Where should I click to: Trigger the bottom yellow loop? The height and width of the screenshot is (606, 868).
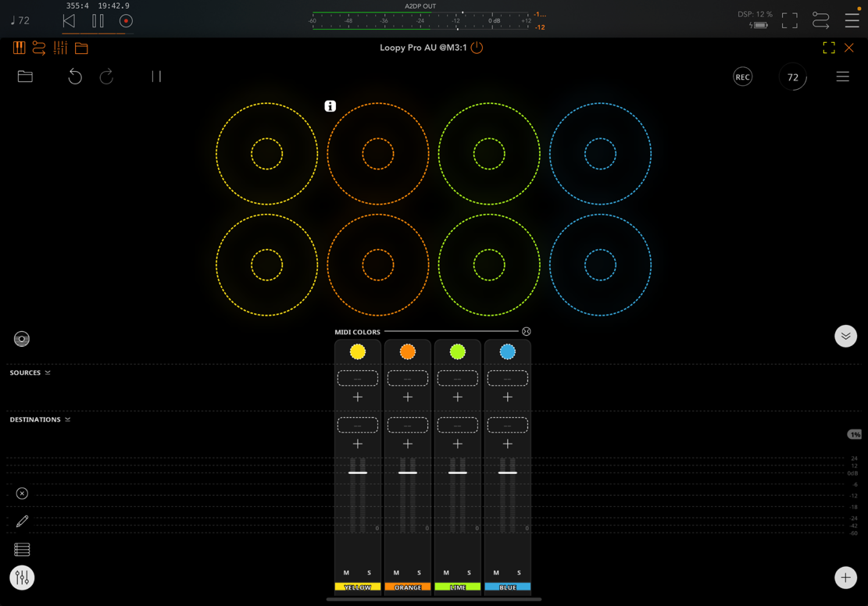pos(267,265)
